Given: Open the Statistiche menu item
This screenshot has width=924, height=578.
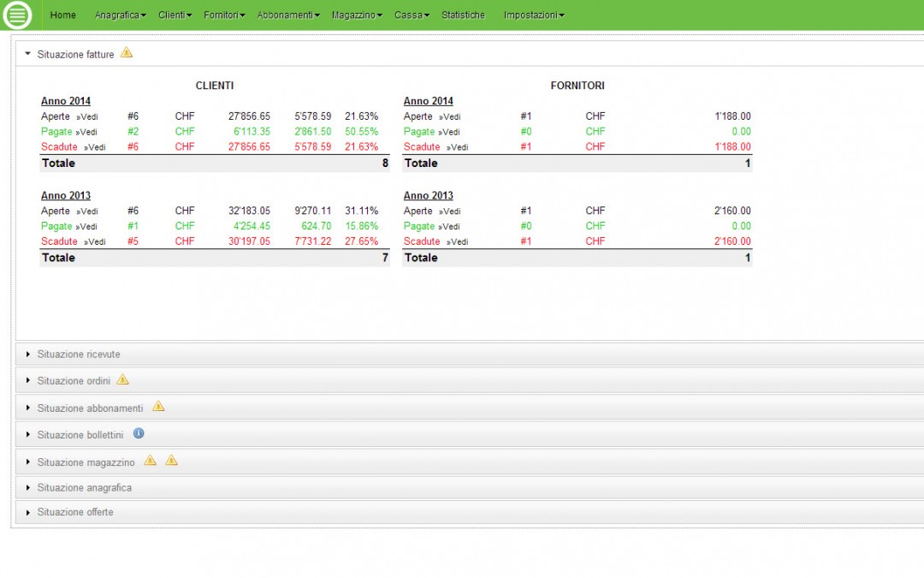Looking at the screenshot, I should pyautogui.click(x=463, y=15).
